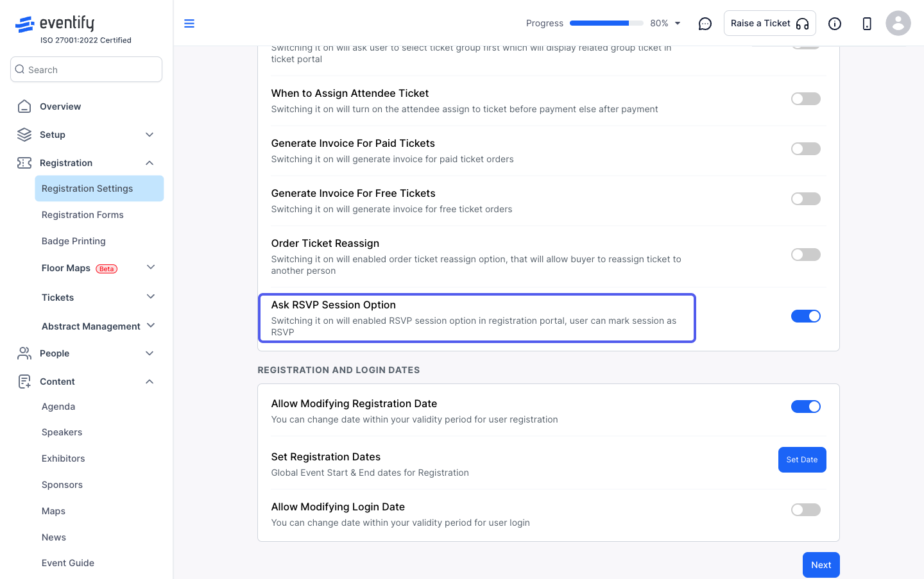Screen dimensions: 924x579
Task: Go to Badge Printing
Action: click(74, 241)
